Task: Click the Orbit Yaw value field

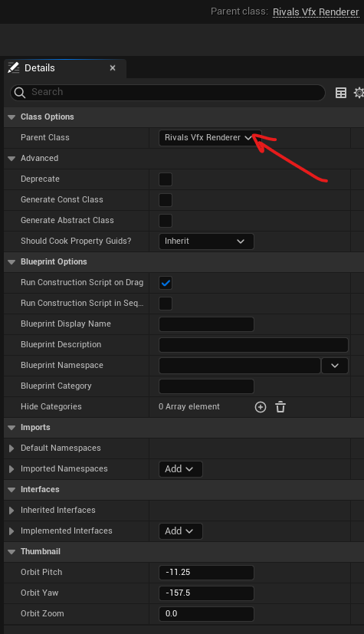Action: click(x=206, y=593)
